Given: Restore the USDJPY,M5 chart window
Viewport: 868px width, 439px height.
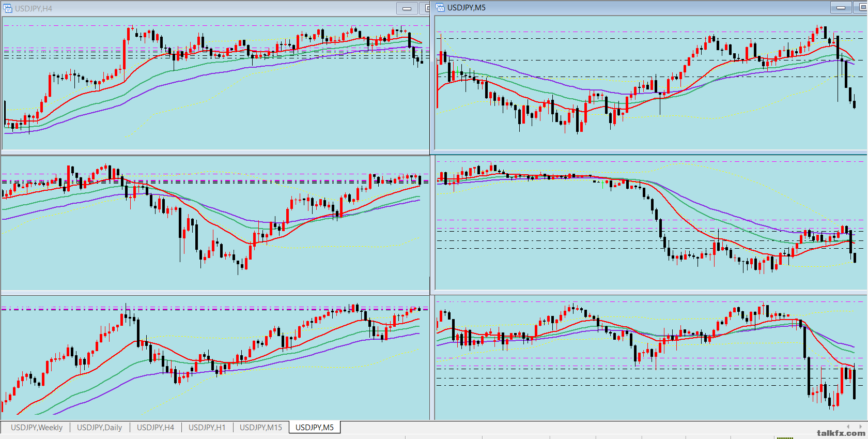Looking at the screenshot, I should pyautogui.click(x=861, y=7).
